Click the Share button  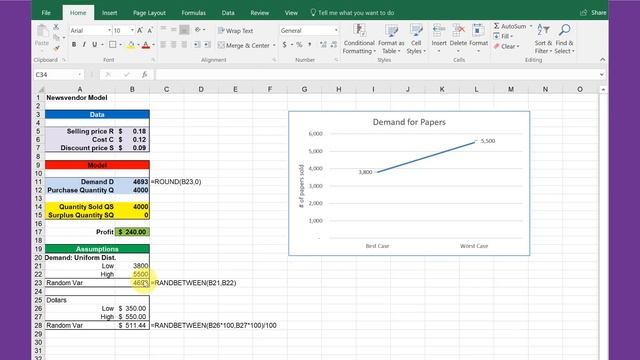tap(593, 13)
